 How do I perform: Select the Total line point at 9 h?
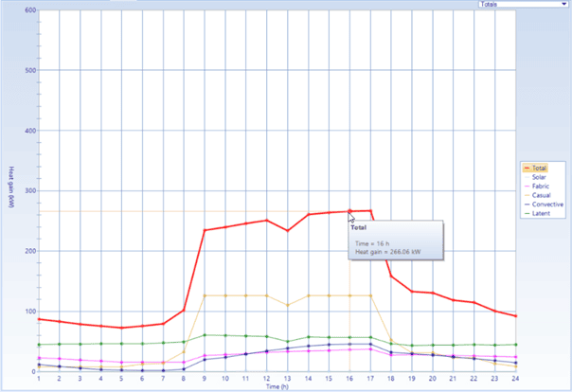(205, 230)
